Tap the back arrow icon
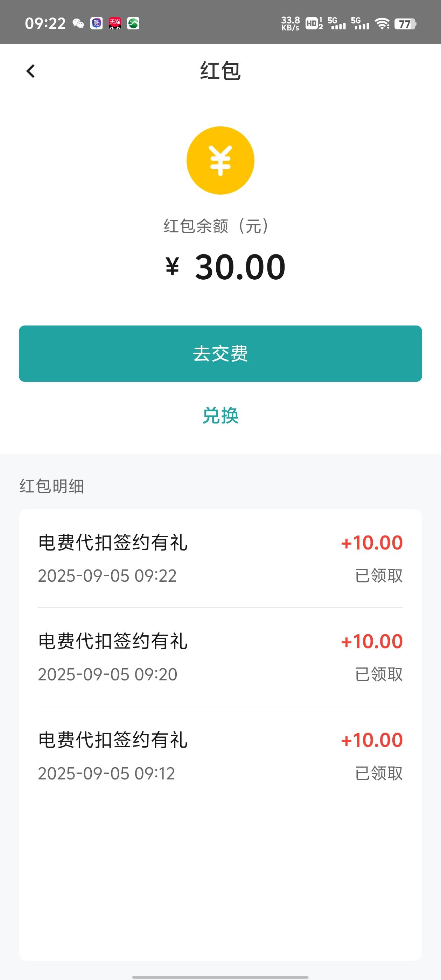This screenshot has height=980, width=441. (x=30, y=71)
